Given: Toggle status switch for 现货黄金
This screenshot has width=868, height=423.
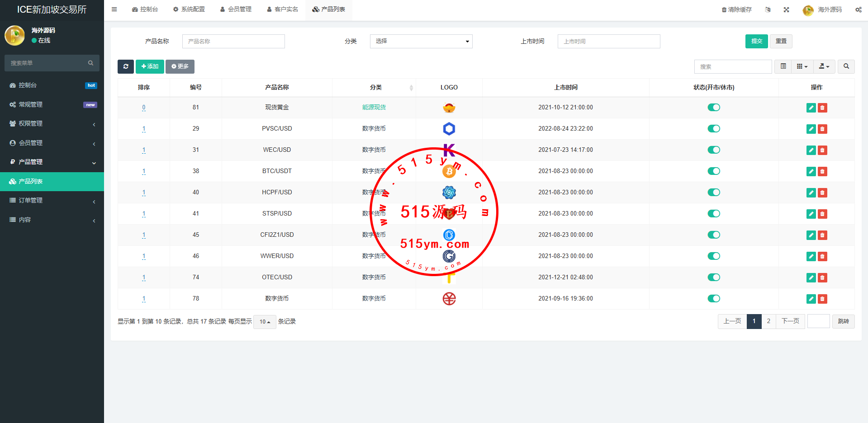Looking at the screenshot, I should [x=713, y=108].
